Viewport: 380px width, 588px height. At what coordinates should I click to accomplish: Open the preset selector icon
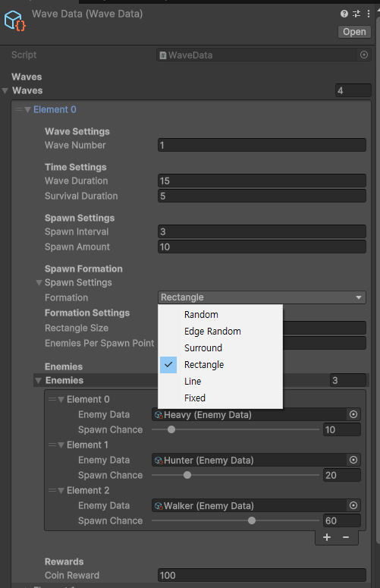[356, 14]
